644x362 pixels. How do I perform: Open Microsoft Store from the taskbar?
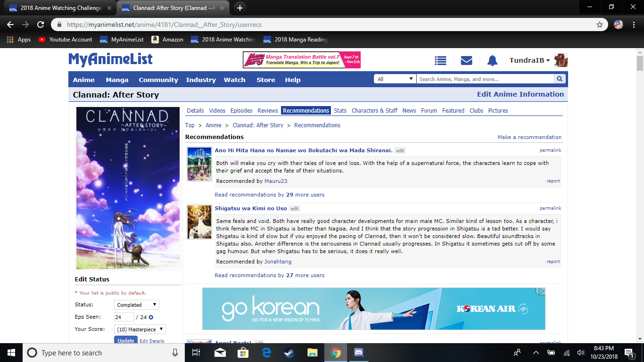click(243, 353)
